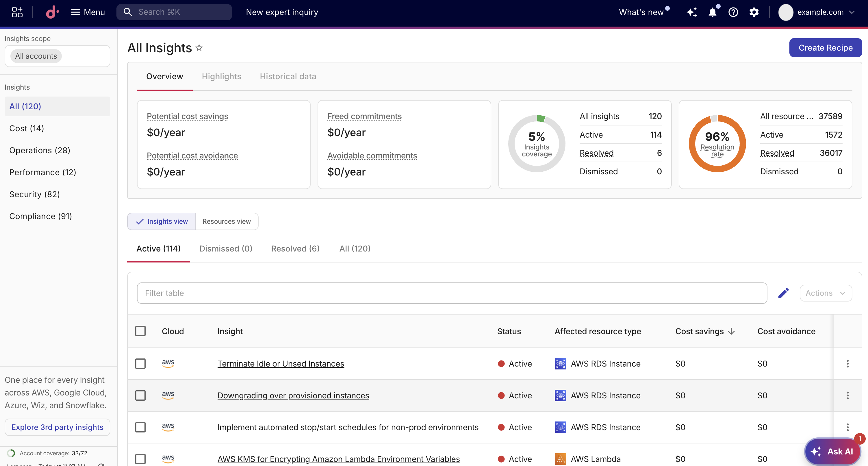The width and height of the screenshot is (868, 466).
Task: Click the Freed commitments label
Action: [x=364, y=116]
